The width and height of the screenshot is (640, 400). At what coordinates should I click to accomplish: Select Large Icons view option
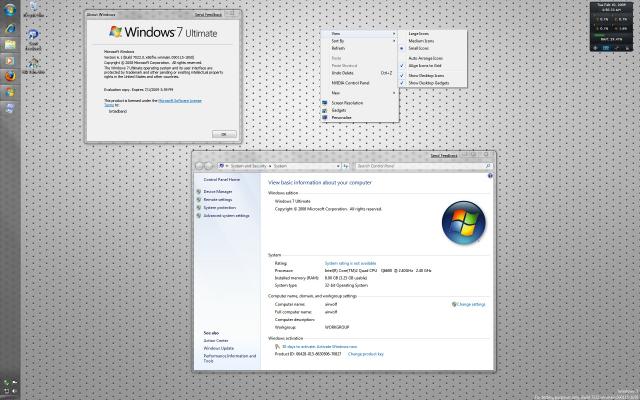418,33
